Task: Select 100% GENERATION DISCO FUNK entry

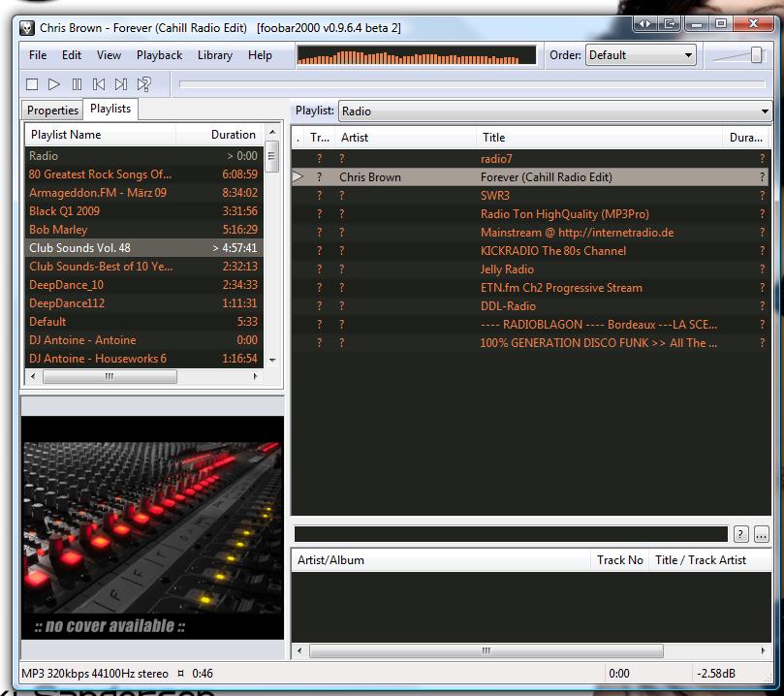Action: point(530,343)
